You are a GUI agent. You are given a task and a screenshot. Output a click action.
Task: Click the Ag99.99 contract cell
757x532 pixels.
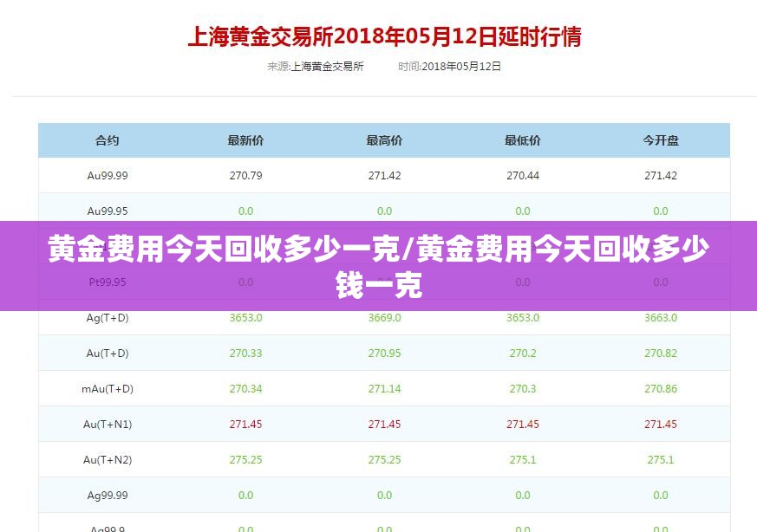click(x=108, y=496)
